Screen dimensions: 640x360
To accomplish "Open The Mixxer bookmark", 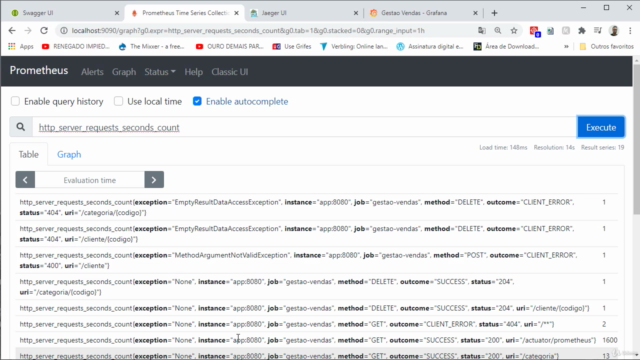I will pos(151,47).
